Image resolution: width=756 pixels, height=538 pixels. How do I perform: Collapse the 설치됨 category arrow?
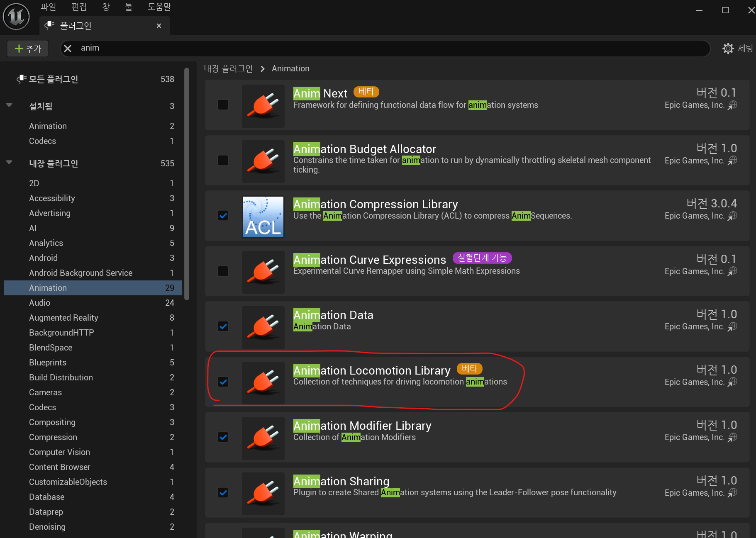pyautogui.click(x=9, y=105)
